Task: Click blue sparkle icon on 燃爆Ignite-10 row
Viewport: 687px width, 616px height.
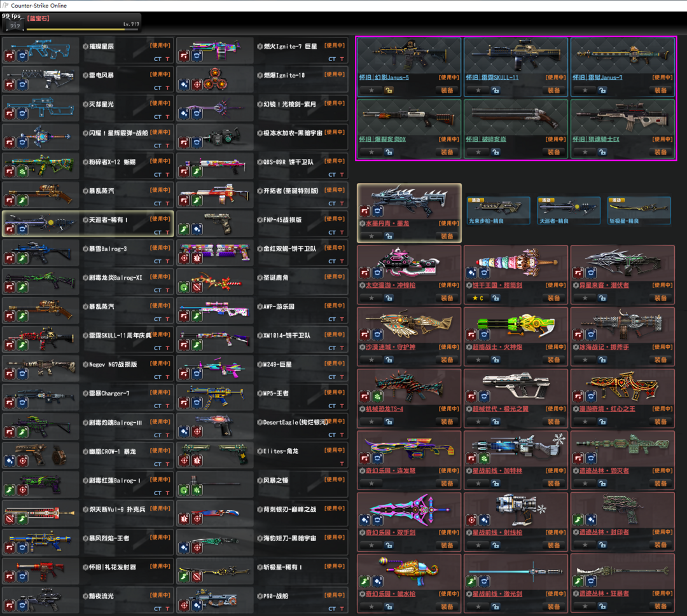Action: click(184, 85)
